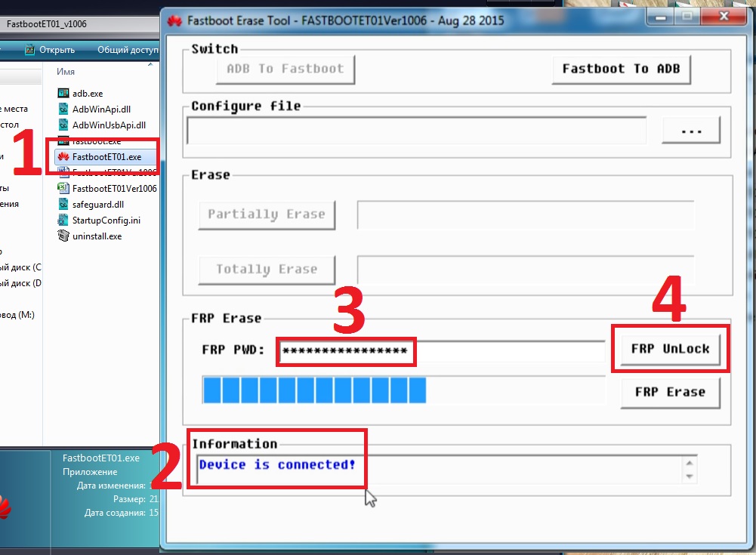The height and width of the screenshot is (555, 756).
Task: Click the blue FRP progress bar
Action: [403, 390]
